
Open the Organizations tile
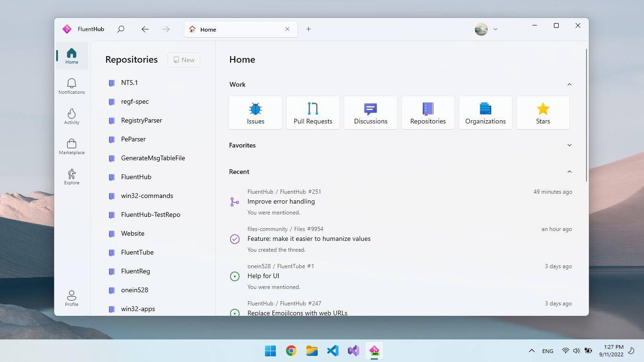tap(486, 113)
